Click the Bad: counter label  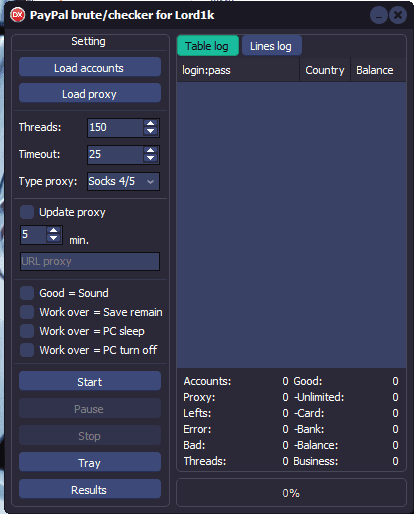click(194, 445)
